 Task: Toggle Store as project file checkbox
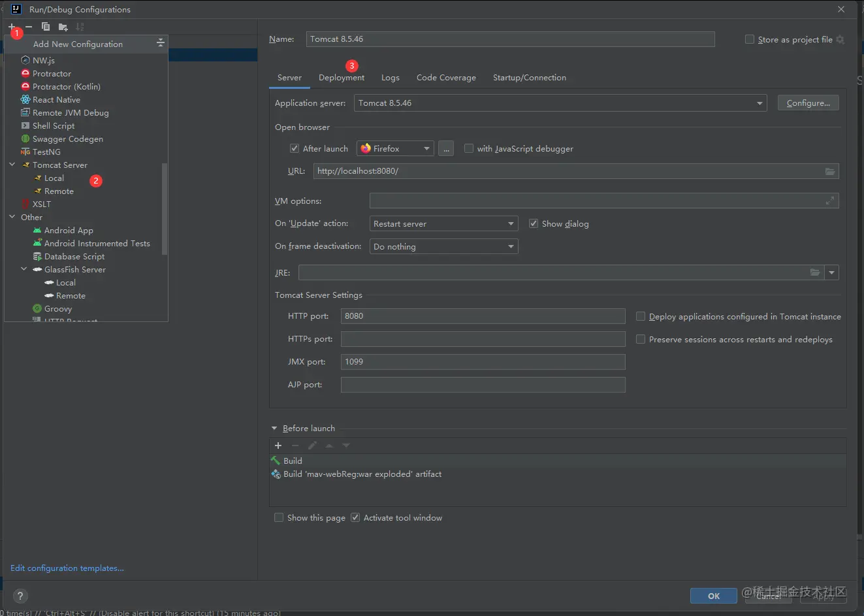click(x=750, y=39)
